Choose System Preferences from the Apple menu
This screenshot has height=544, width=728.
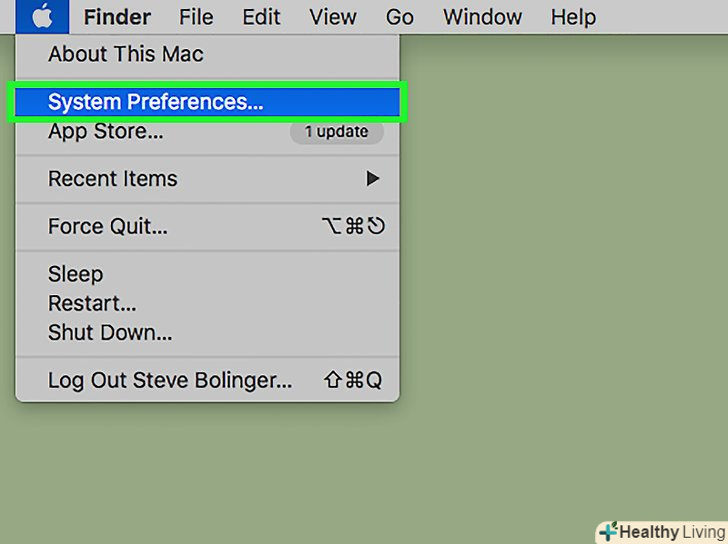point(155,102)
